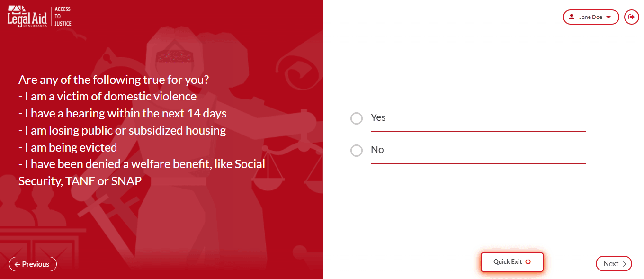Select the Yes radio button

pos(357,118)
